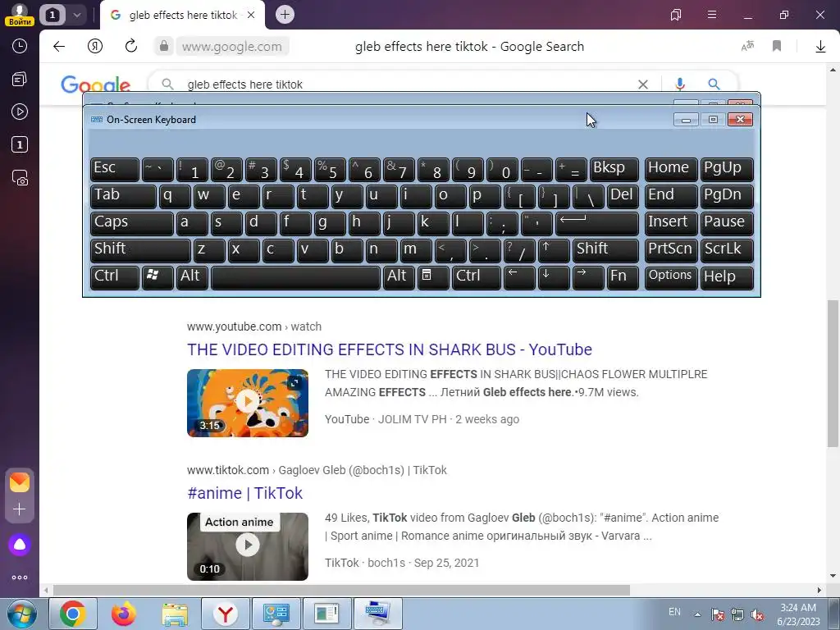Click the EN language indicator
Viewport: 840px width, 630px height.
674,612
